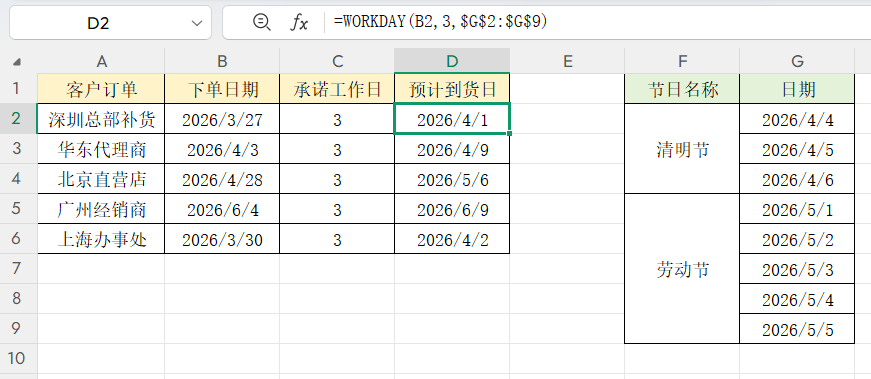871x379 pixels.
Task: Select order date 2026/4/28 cell
Action: point(222,178)
